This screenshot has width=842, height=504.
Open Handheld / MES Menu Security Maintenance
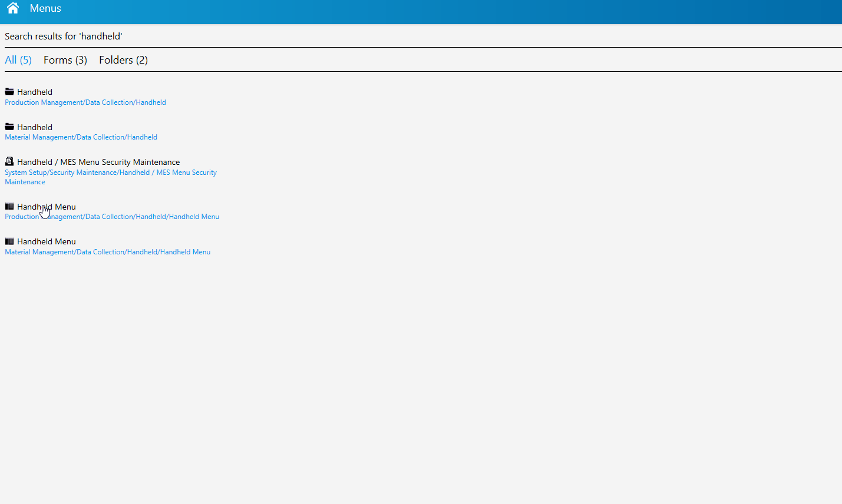[98, 162]
